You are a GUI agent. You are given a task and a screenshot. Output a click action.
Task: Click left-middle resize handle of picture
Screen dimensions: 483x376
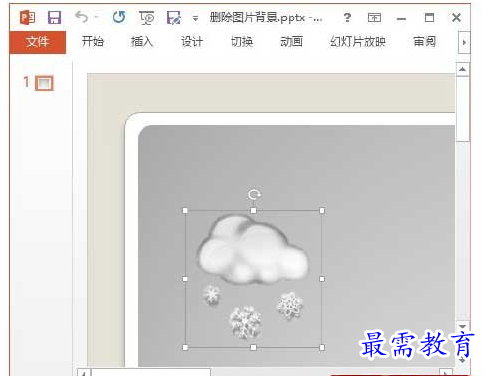[x=185, y=279]
